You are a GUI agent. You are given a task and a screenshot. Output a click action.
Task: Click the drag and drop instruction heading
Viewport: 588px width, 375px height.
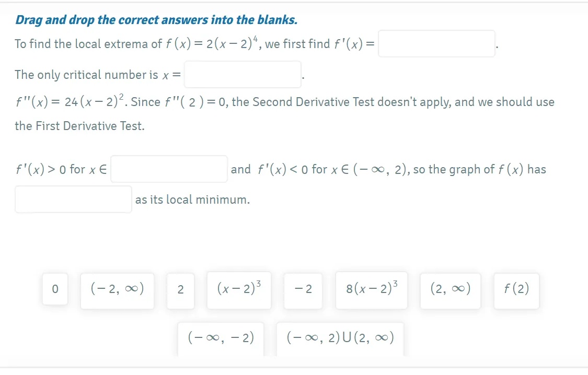coord(156,20)
